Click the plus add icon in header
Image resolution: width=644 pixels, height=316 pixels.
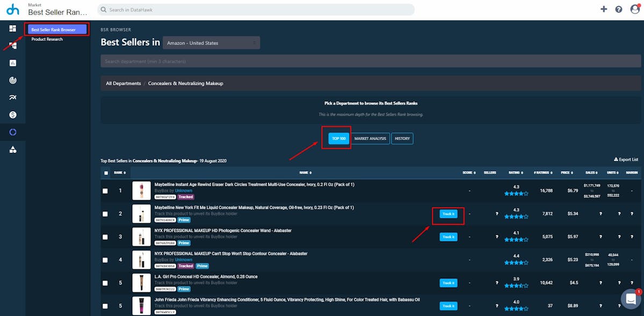point(604,9)
